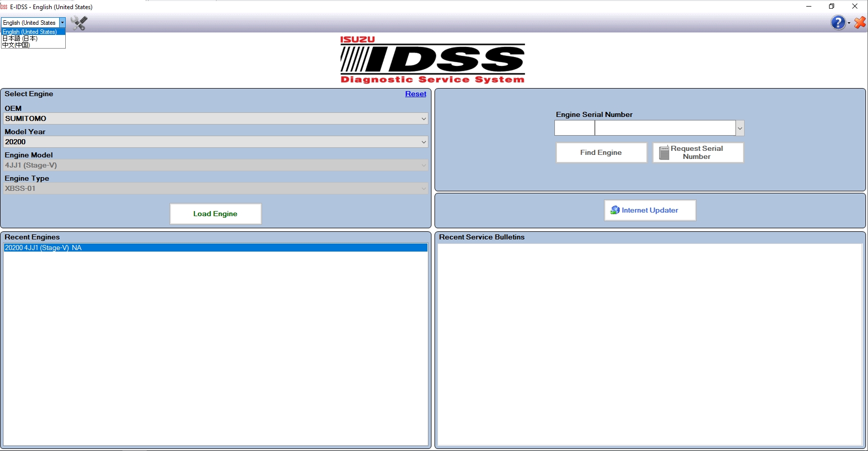Click the Reset link
Image resolution: width=868 pixels, height=451 pixels.
click(416, 94)
